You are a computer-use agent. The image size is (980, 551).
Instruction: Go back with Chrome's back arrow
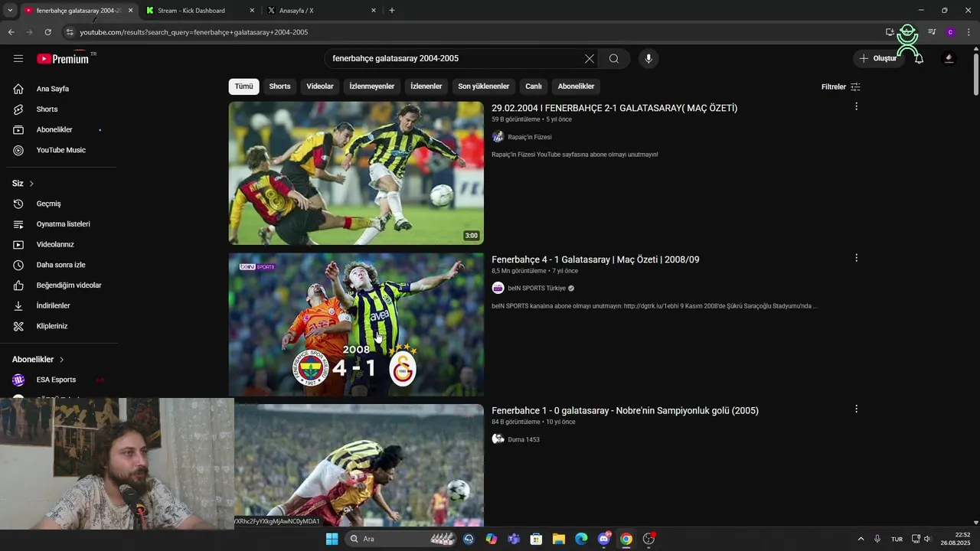pos(11,32)
